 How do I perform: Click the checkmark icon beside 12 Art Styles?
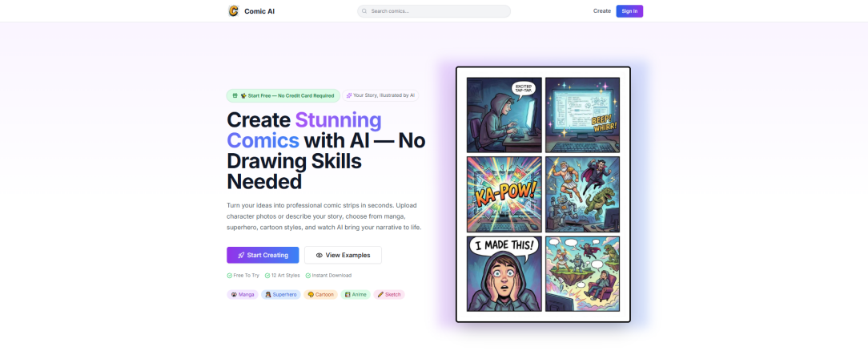click(x=267, y=275)
